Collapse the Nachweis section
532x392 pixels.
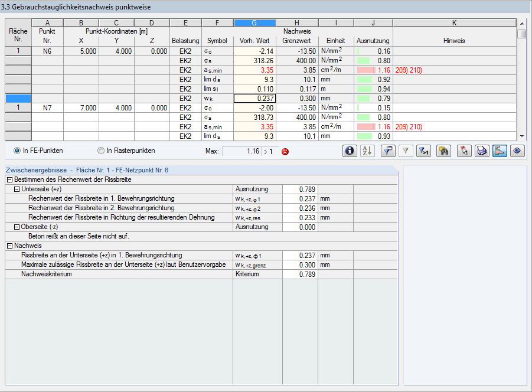(x=10, y=246)
